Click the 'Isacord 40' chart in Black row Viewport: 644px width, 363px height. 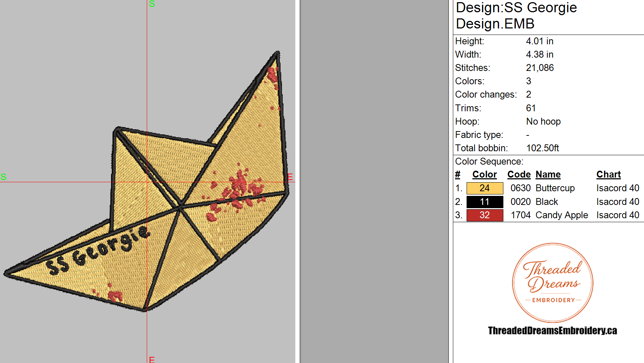click(618, 202)
